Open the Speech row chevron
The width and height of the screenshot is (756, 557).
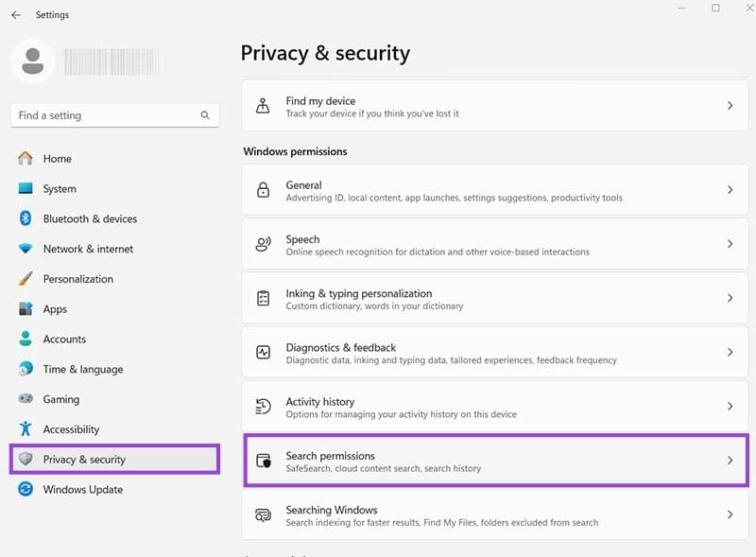730,244
